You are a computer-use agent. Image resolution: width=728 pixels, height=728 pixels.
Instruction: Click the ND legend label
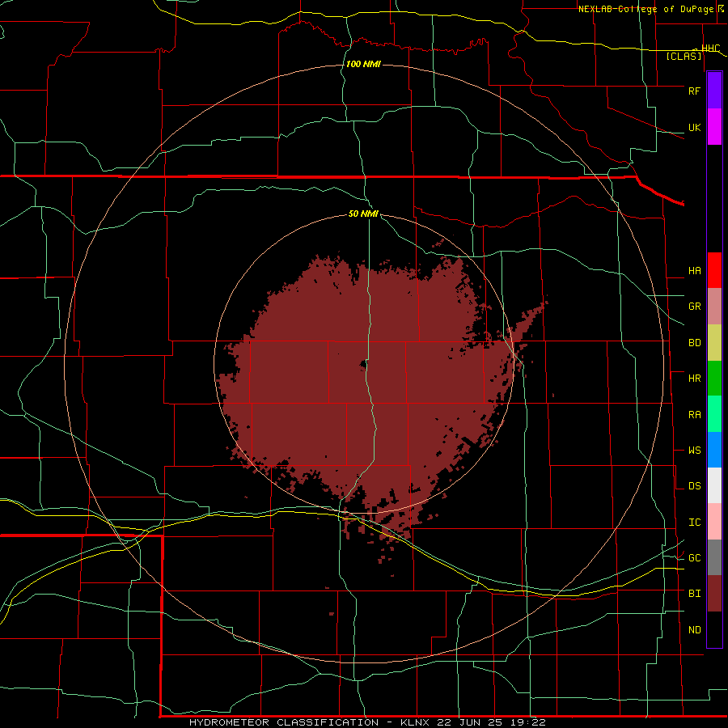(x=694, y=630)
